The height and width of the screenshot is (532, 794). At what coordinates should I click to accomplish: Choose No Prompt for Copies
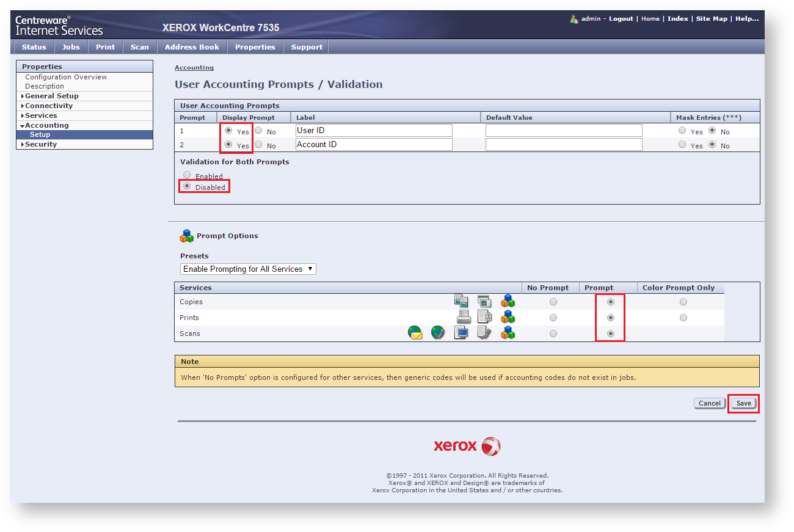553,302
